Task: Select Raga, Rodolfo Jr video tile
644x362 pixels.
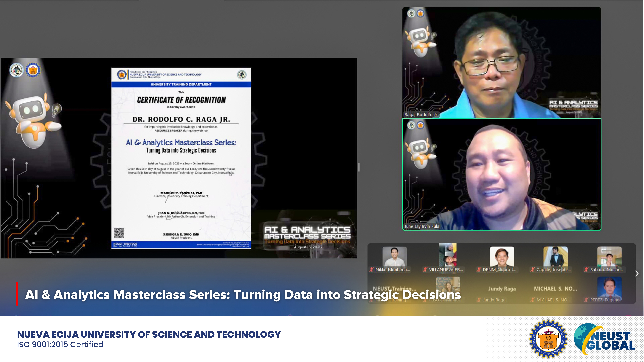Action: tap(501, 62)
